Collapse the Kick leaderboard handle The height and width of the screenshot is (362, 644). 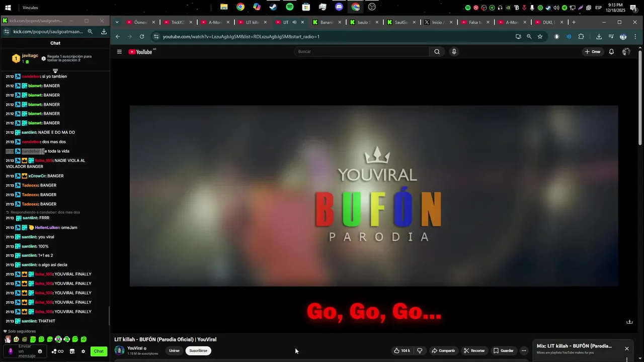click(x=55, y=71)
